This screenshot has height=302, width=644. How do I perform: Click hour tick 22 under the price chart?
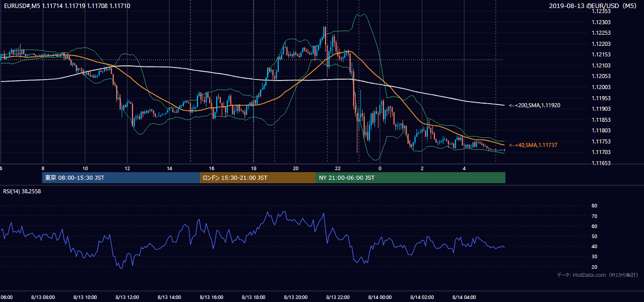(338, 169)
